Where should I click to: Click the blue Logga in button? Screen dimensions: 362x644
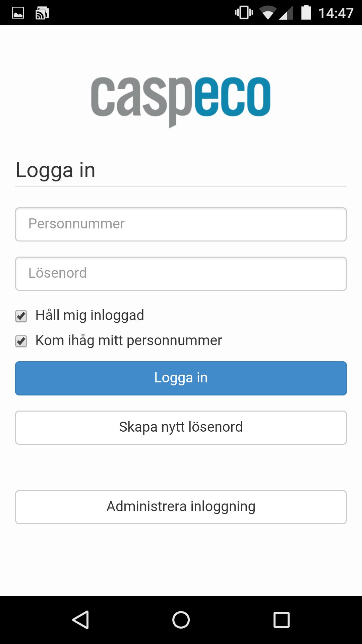(181, 378)
